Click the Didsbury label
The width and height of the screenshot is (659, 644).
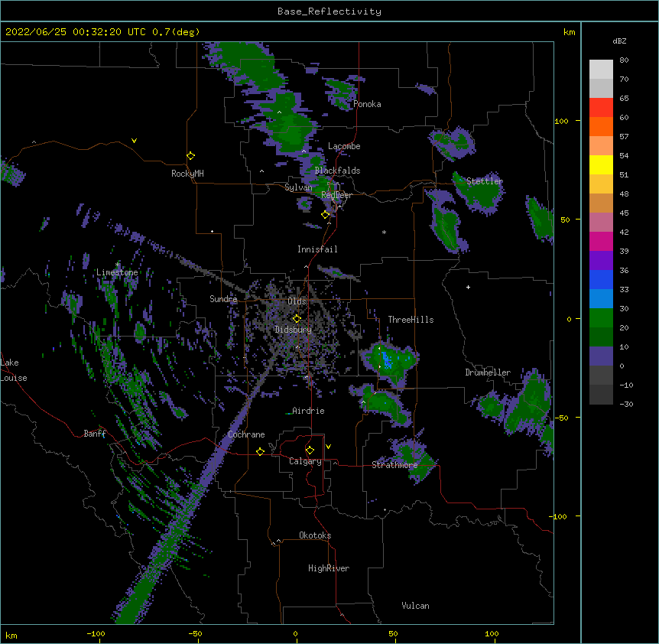(x=293, y=330)
